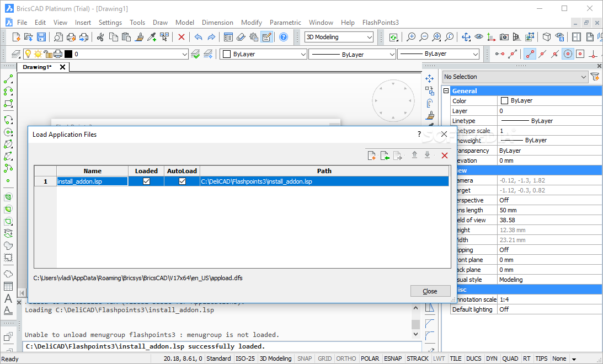
Task: Toggle STRACK in status bar
Action: click(x=417, y=358)
